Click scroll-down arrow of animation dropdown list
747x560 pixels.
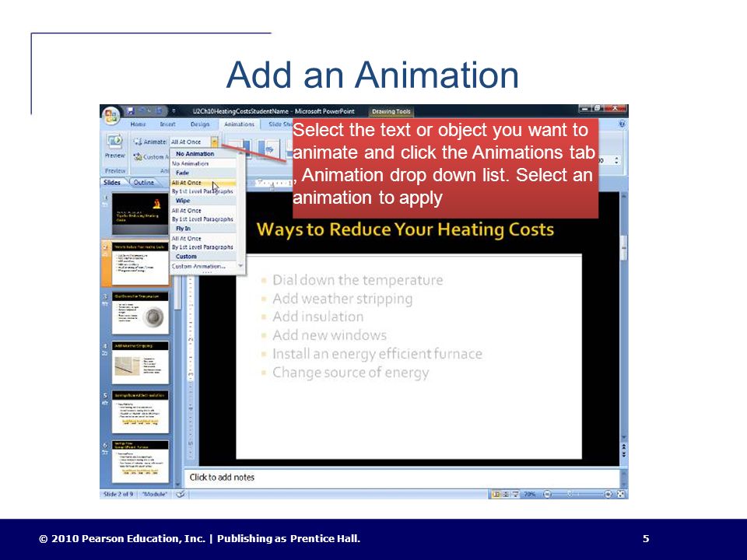(x=240, y=266)
